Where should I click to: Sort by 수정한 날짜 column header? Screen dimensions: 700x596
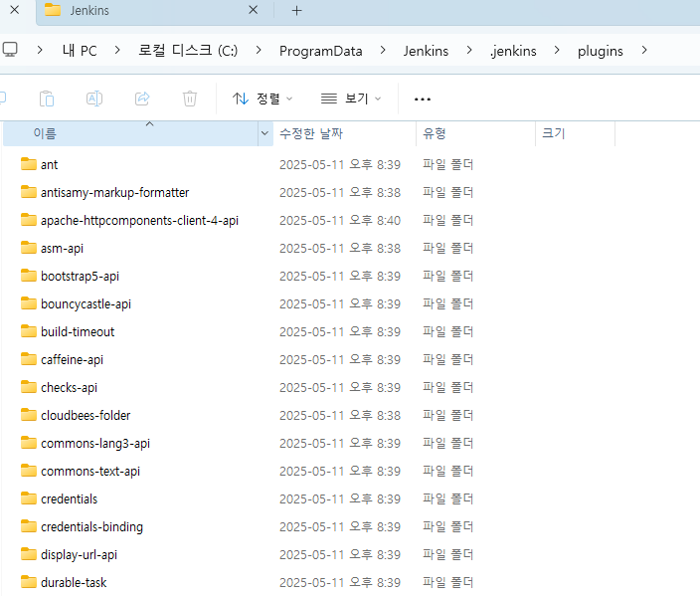coord(344,133)
